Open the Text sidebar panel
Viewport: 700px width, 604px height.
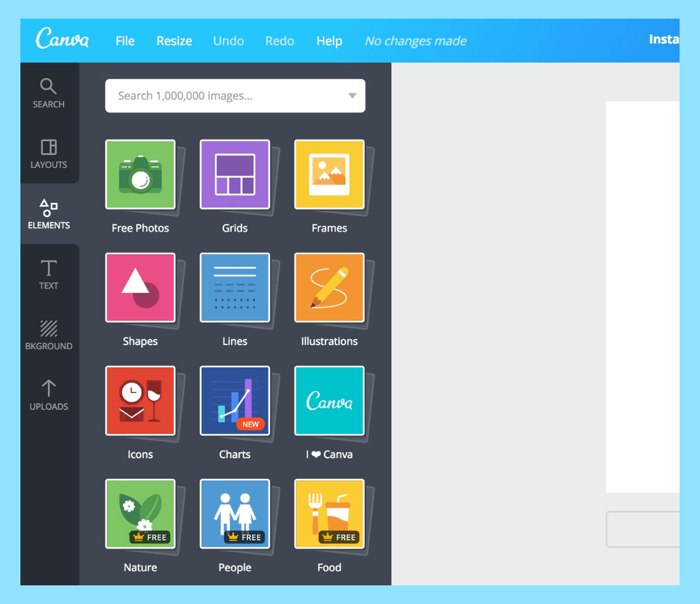pos(49,275)
